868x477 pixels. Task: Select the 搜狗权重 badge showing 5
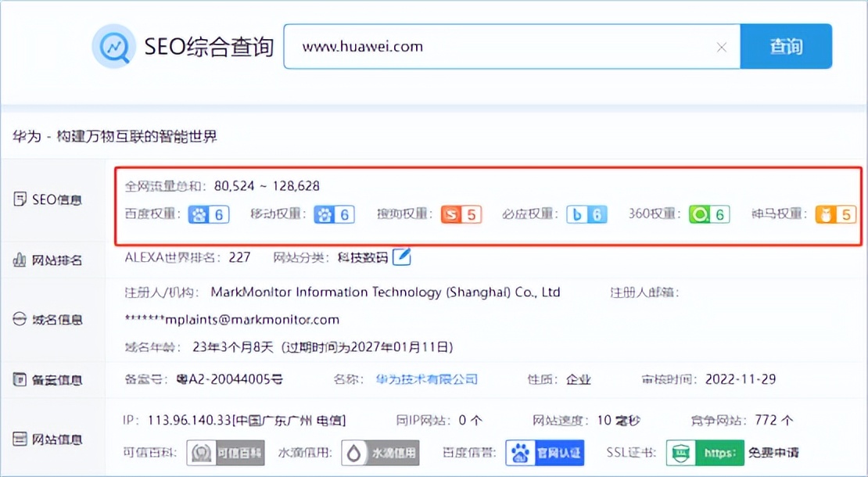point(461,214)
